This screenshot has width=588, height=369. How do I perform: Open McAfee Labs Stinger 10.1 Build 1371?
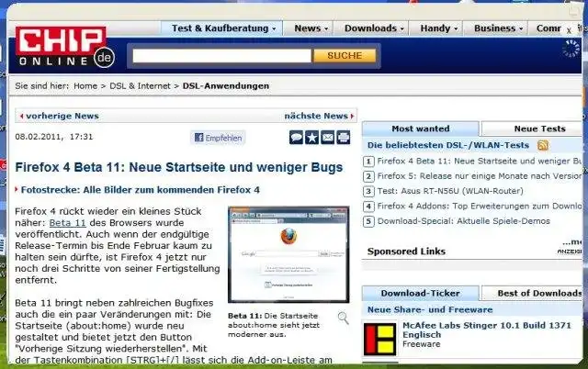(487, 330)
